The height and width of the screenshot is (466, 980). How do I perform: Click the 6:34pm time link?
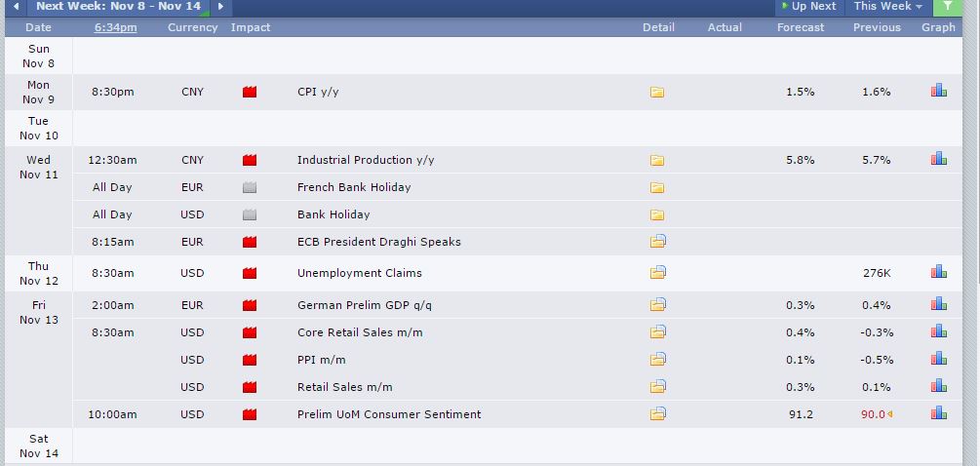[x=115, y=27]
